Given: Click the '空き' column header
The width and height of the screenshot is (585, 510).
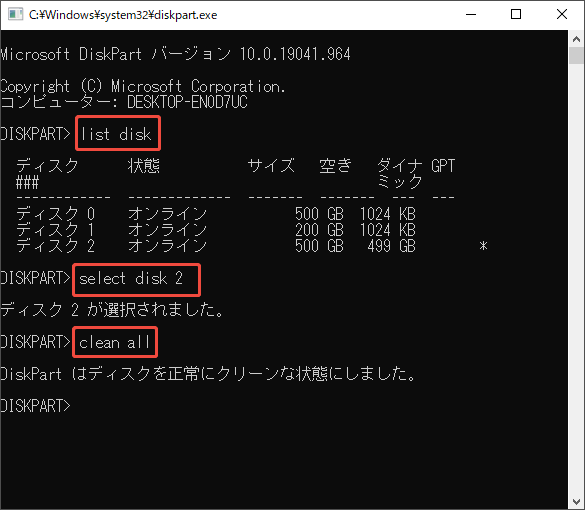Looking at the screenshot, I should (x=335, y=166).
